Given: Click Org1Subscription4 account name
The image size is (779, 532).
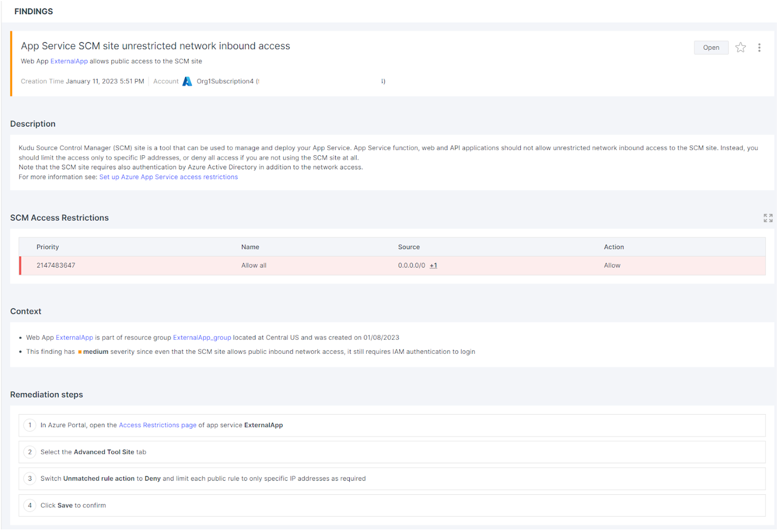Looking at the screenshot, I should coord(225,81).
